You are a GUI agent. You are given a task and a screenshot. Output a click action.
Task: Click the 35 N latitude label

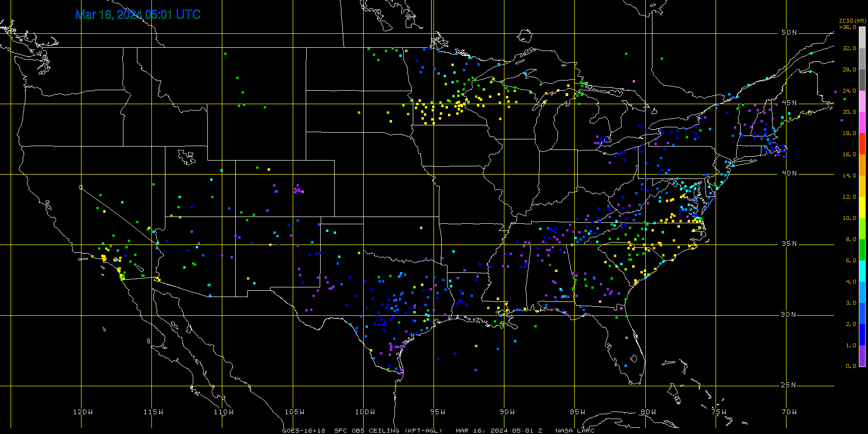789,244
